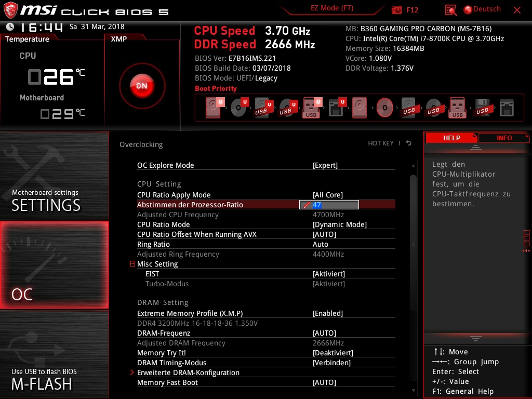Select the UEFI USB hard disk boot icon

point(264,108)
